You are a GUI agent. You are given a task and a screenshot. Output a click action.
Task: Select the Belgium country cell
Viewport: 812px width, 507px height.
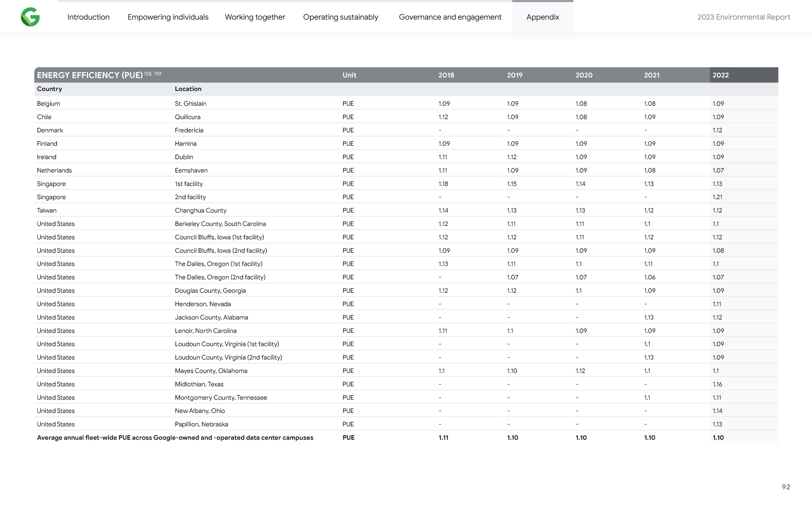click(48, 103)
